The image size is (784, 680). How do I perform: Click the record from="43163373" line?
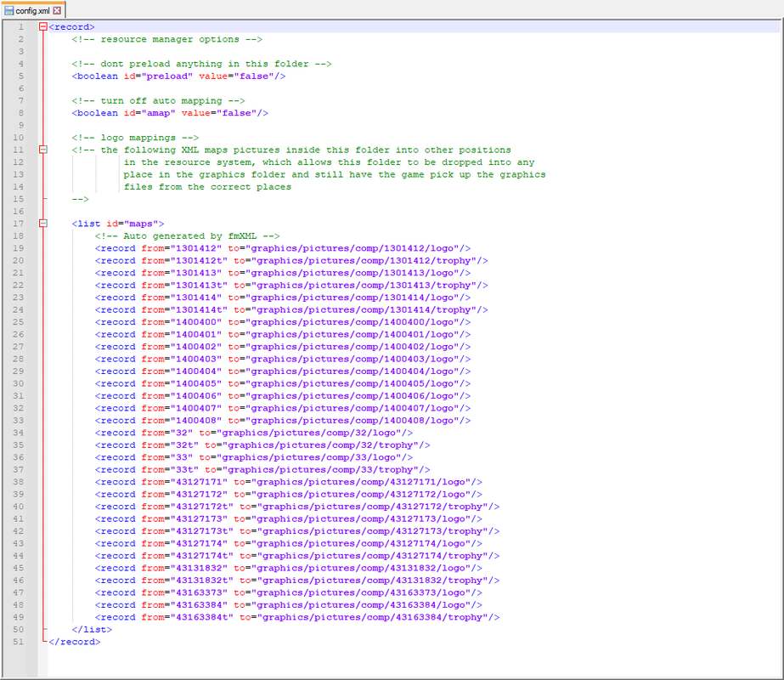[x=289, y=592]
